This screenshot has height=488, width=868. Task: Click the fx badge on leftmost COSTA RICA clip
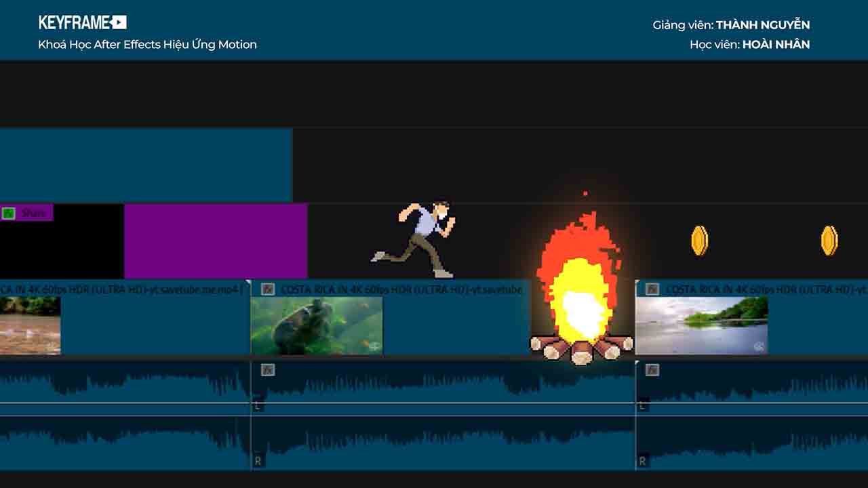pyautogui.click(x=3, y=288)
